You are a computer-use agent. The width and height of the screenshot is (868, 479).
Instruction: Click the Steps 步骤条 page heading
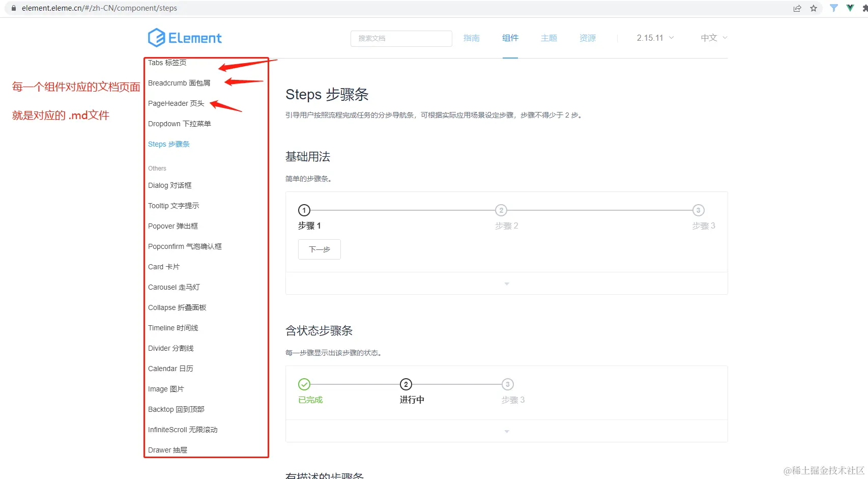tap(327, 95)
